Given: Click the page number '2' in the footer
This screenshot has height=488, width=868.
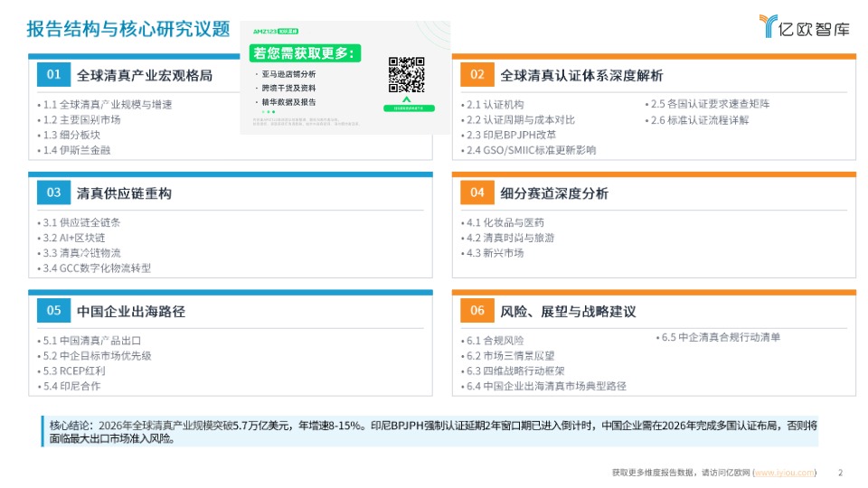Looking at the screenshot, I should point(840,473).
